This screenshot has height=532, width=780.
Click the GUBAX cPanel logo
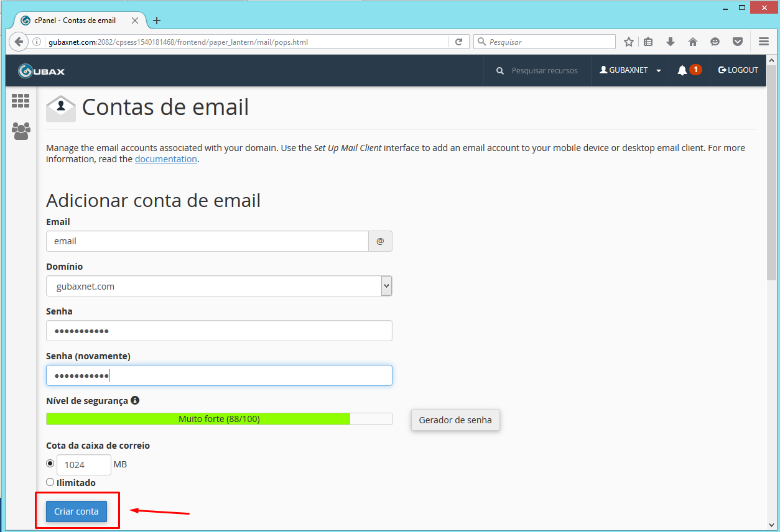pyautogui.click(x=40, y=70)
